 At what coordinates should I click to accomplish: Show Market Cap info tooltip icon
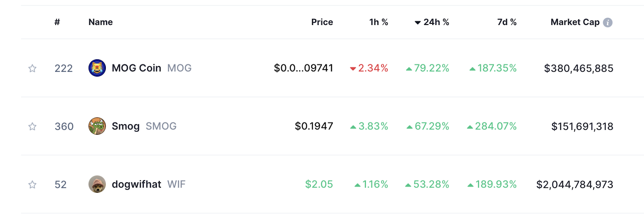pyautogui.click(x=608, y=23)
